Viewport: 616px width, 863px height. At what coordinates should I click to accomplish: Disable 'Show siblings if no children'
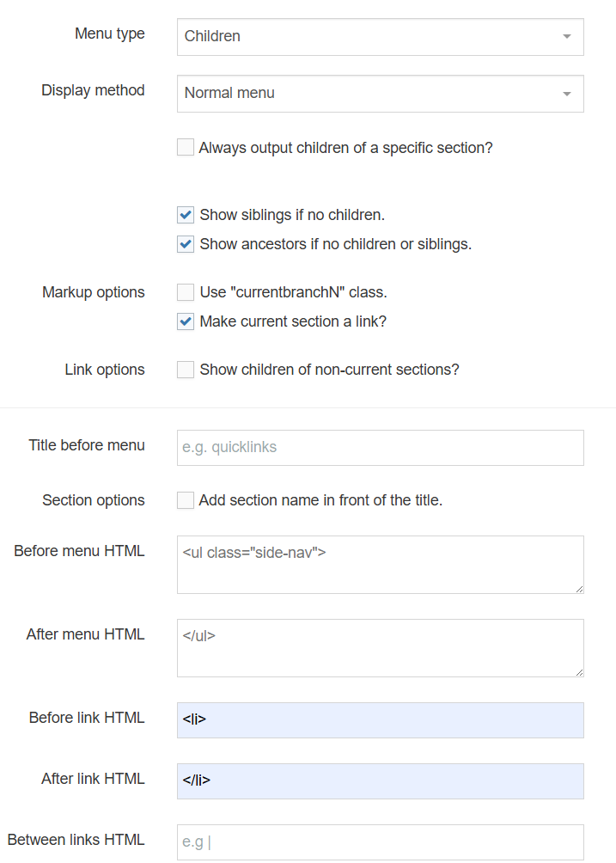pos(185,215)
